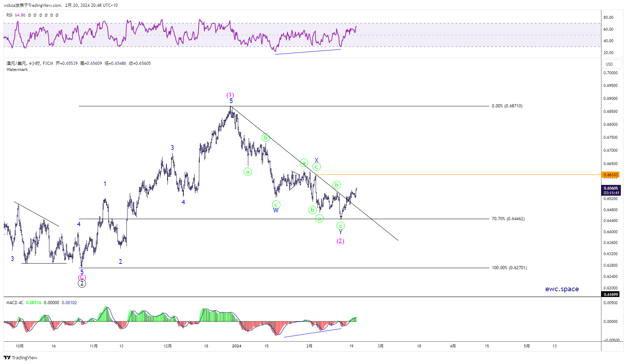
Task: Click the publication header wsbza发表于TradingView.com
Action: [32, 5]
